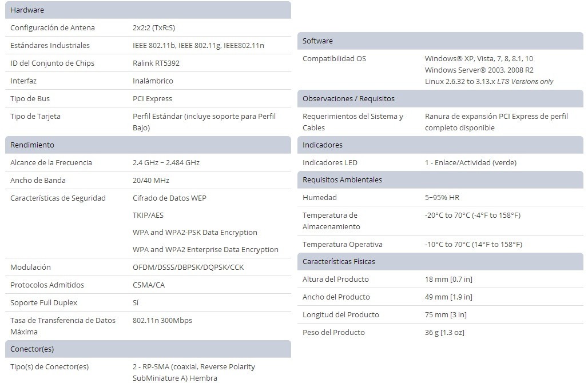Select the Ranura de expansión PCI Express value
Image resolution: width=588 pixels, height=383 pixels.
pos(496,122)
